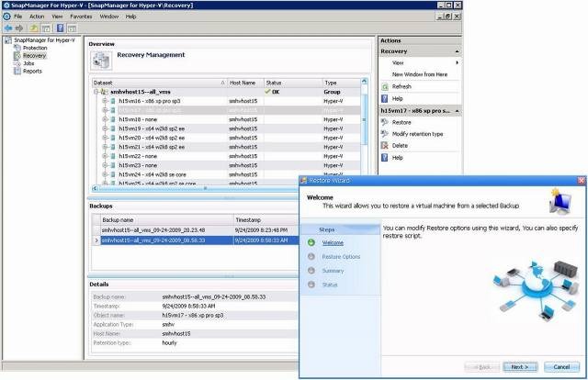Viewport: 588px width, 380px height.
Task: Click the dataset list scroll left arrow
Action: tap(95, 188)
